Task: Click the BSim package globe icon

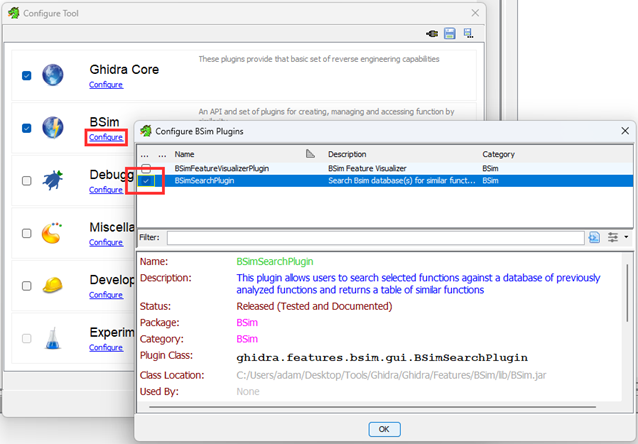Action: [53, 128]
